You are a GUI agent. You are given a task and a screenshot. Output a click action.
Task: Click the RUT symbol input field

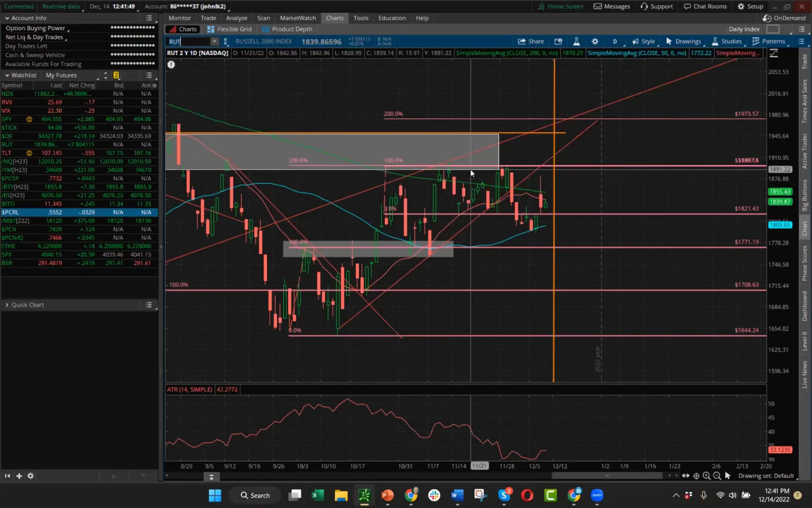pyautogui.click(x=189, y=41)
